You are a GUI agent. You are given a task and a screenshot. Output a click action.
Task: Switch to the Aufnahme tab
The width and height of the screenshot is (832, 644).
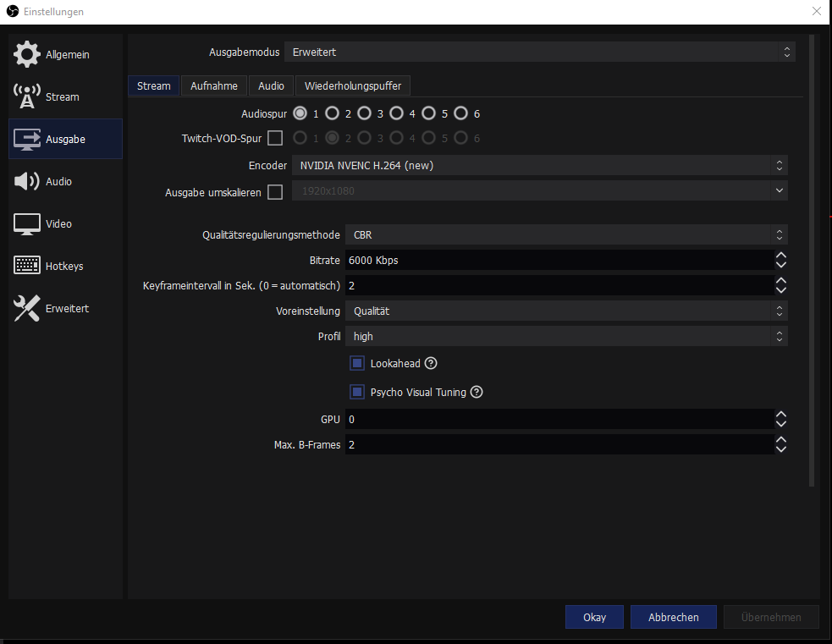click(214, 86)
